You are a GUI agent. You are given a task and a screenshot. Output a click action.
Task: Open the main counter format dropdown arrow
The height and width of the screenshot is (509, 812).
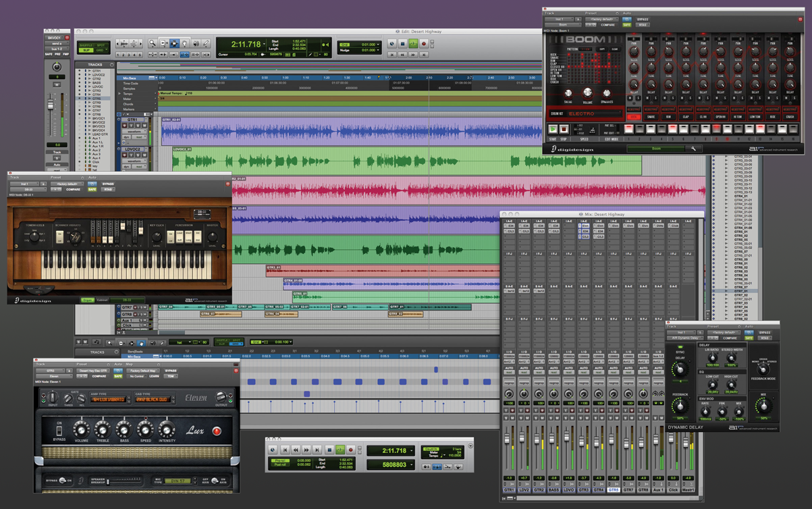[x=264, y=44]
